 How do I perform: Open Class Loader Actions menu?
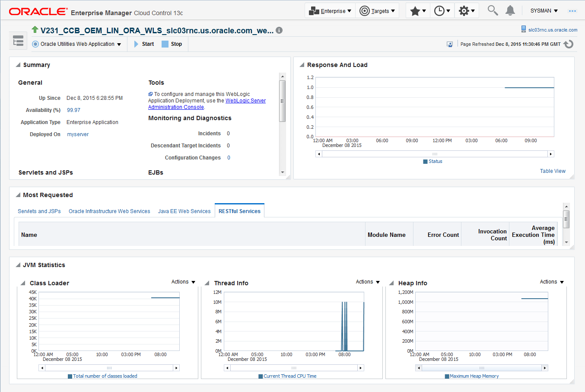click(183, 282)
